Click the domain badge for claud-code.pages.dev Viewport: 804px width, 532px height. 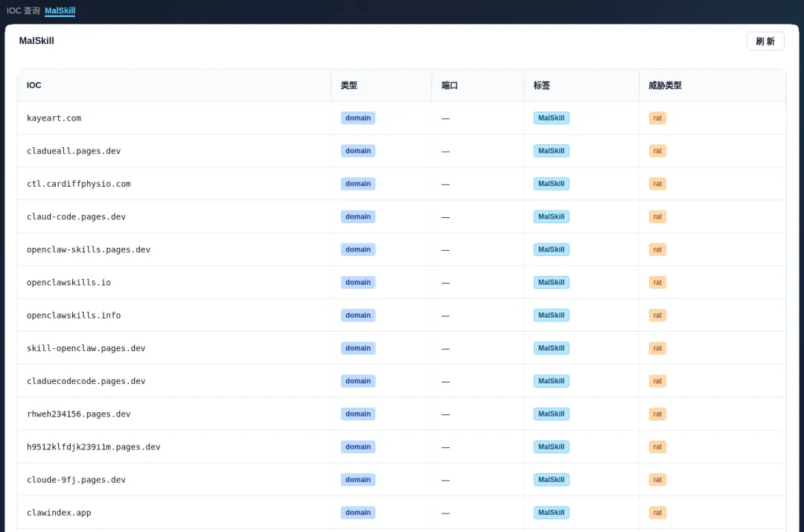358,217
